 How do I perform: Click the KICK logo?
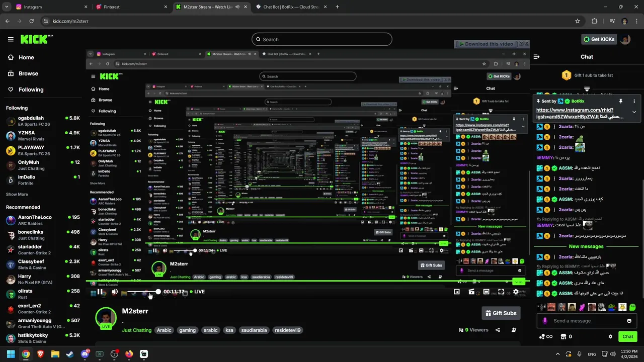pyautogui.click(x=36, y=39)
